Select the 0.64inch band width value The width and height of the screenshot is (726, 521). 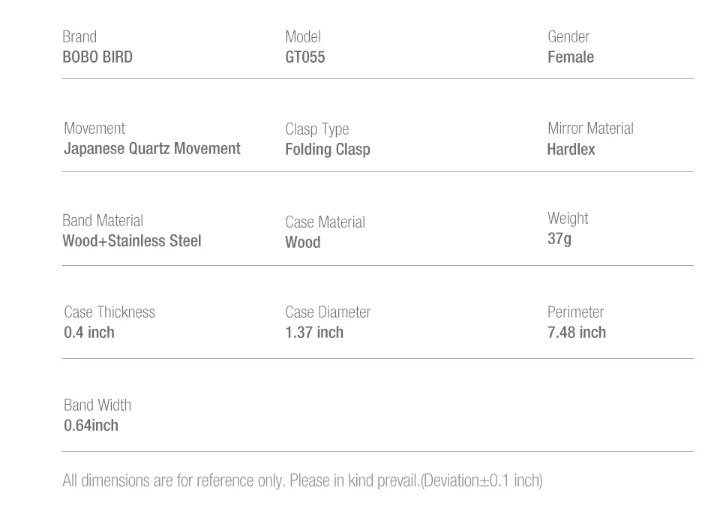[91, 426]
